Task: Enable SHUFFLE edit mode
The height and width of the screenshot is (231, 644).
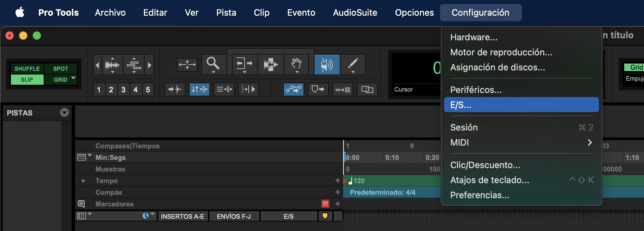Action: tap(27, 69)
